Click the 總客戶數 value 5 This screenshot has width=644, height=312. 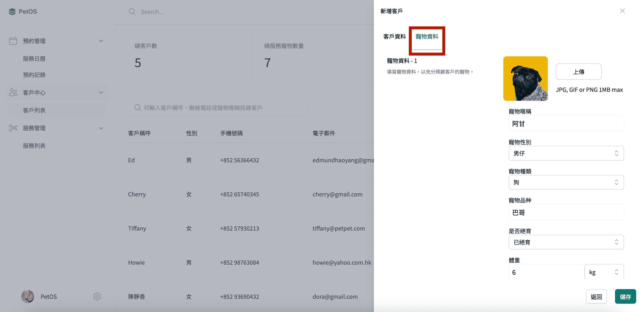138,62
